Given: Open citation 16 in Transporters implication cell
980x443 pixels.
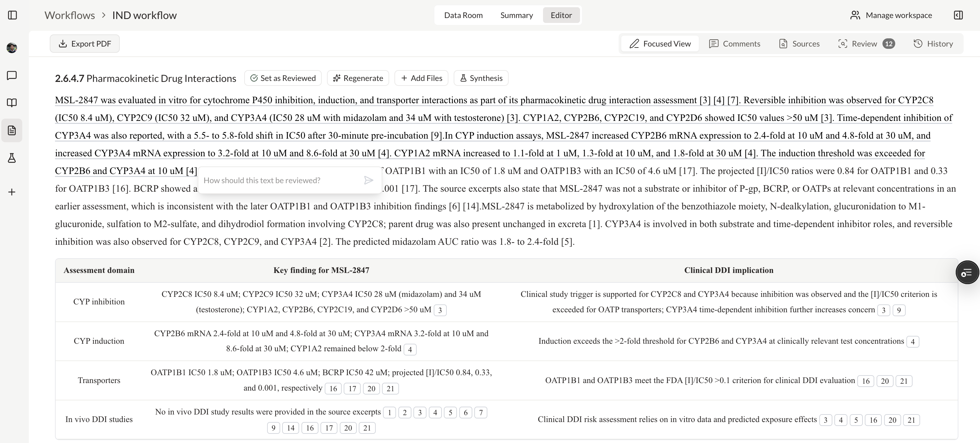Looking at the screenshot, I should coord(866,381).
